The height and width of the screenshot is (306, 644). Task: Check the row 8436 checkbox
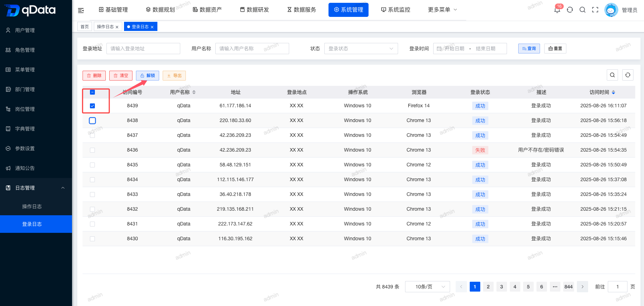tap(92, 150)
